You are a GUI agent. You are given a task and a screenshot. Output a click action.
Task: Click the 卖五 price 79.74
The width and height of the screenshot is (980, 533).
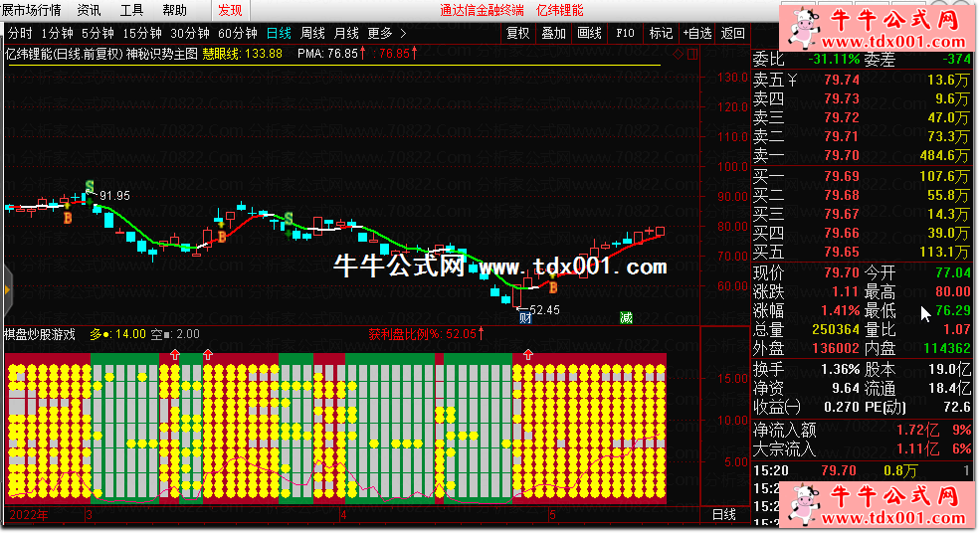point(842,80)
